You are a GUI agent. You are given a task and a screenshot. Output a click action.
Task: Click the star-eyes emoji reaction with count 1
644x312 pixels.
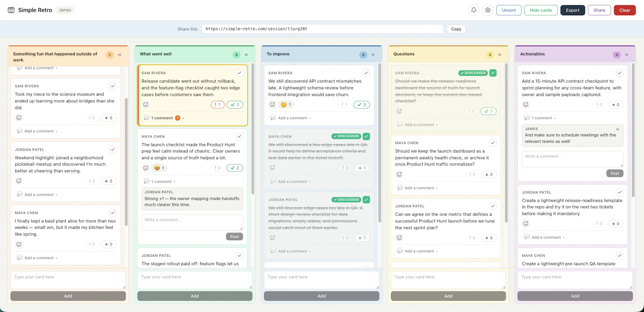(x=159, y=168)
